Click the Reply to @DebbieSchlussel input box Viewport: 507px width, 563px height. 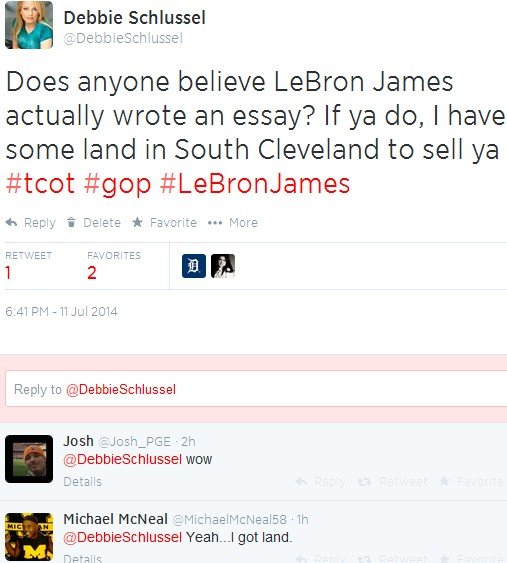click(x=256, y=389)
